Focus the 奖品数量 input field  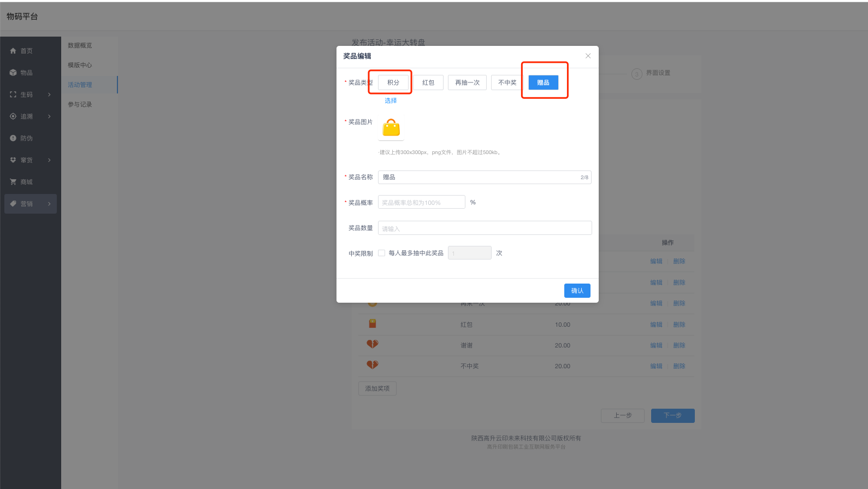485,228
